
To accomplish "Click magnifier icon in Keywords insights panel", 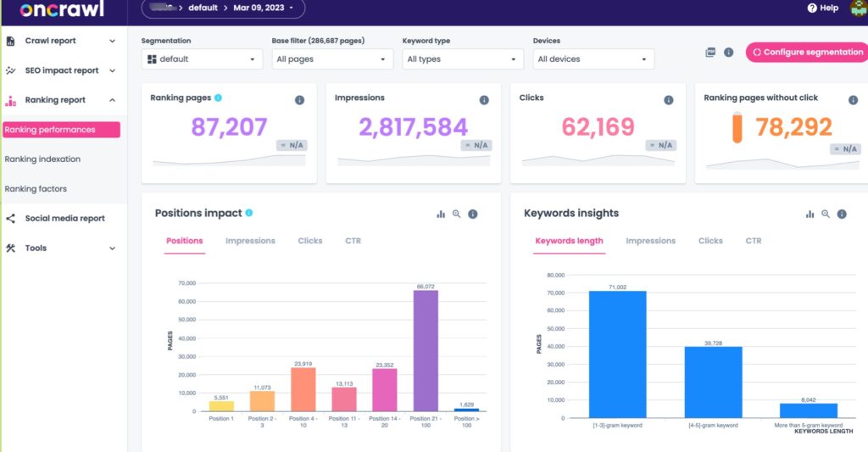I will (x=826, y=215).
